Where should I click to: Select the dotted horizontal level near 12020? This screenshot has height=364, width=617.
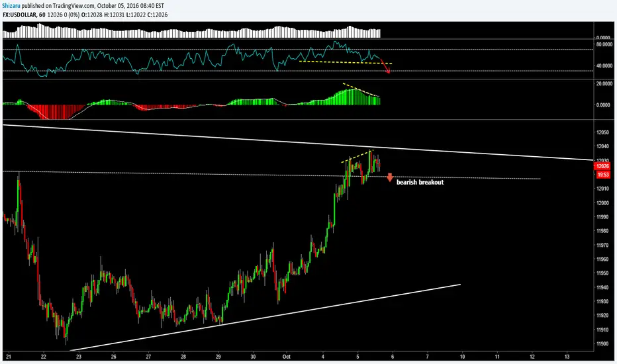(271, 175)
